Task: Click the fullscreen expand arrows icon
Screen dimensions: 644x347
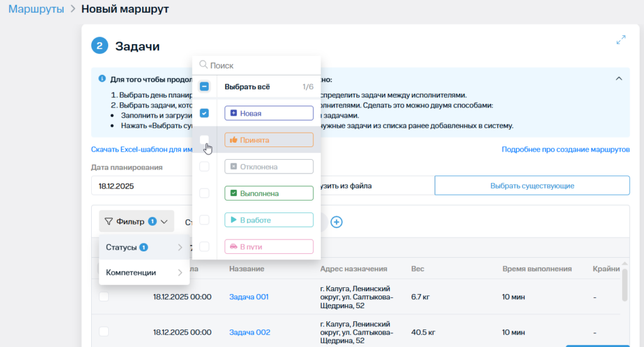Action: pos(621,40)
